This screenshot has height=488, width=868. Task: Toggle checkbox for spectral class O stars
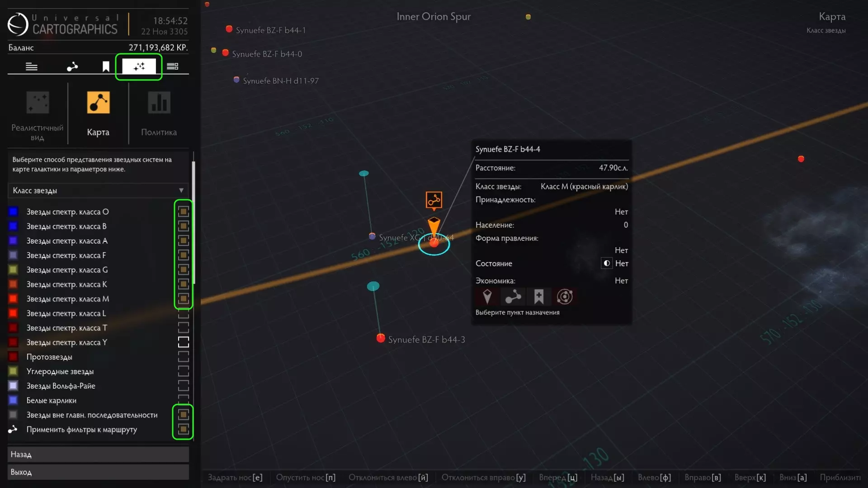[x=183, y=211]
